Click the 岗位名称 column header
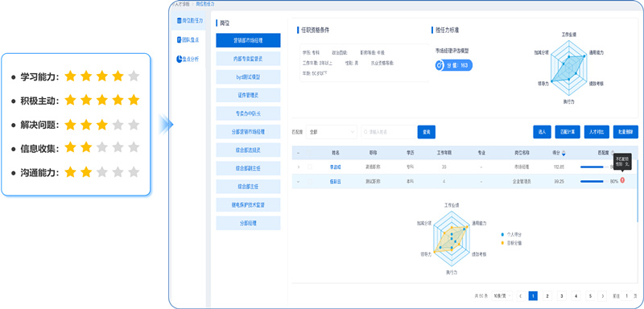The height and width of the screenshot is (309, 644). click(521, 153)
